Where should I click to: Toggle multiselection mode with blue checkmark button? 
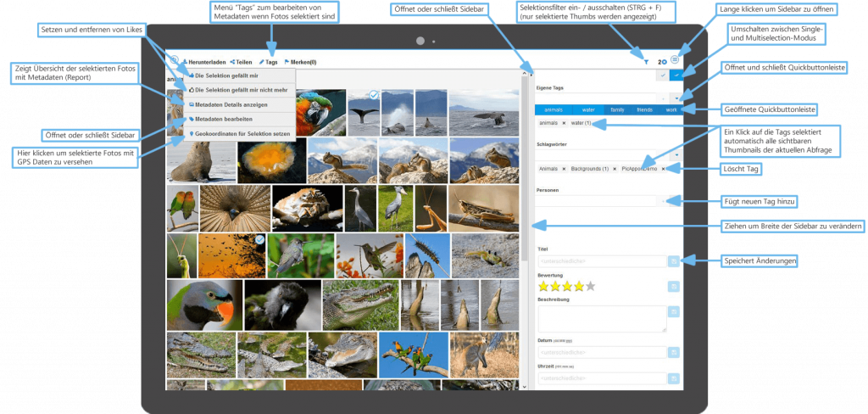(x=676, y=76)
